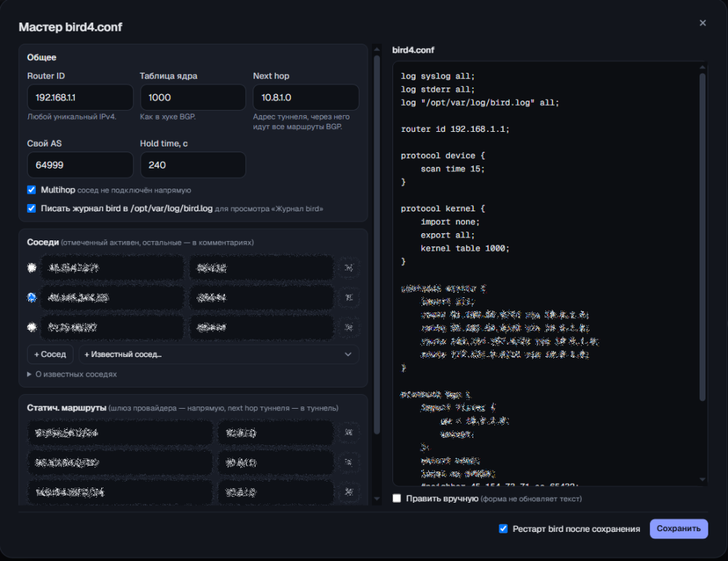
Task: Delete the third static route row
Action: (x=349, y=493)
